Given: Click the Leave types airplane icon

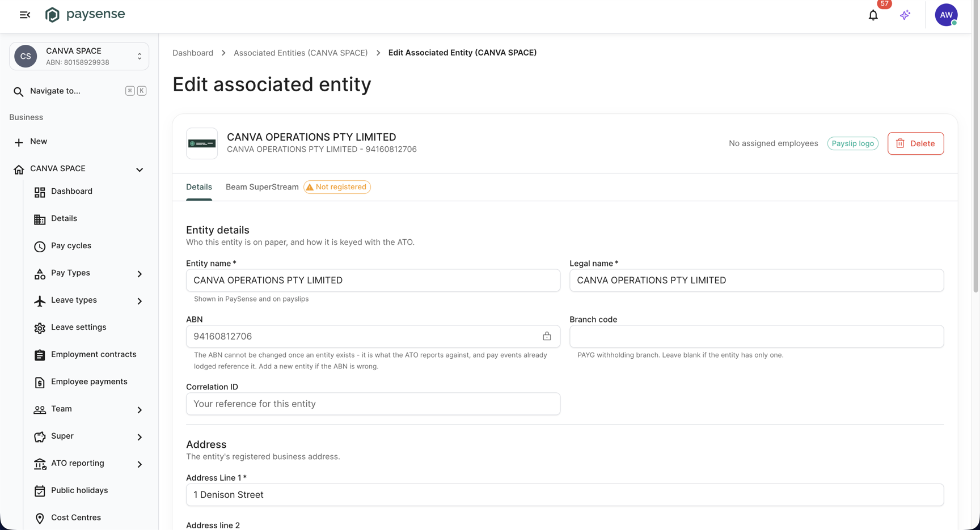Looking at the screenshot, I should [40, 301].
